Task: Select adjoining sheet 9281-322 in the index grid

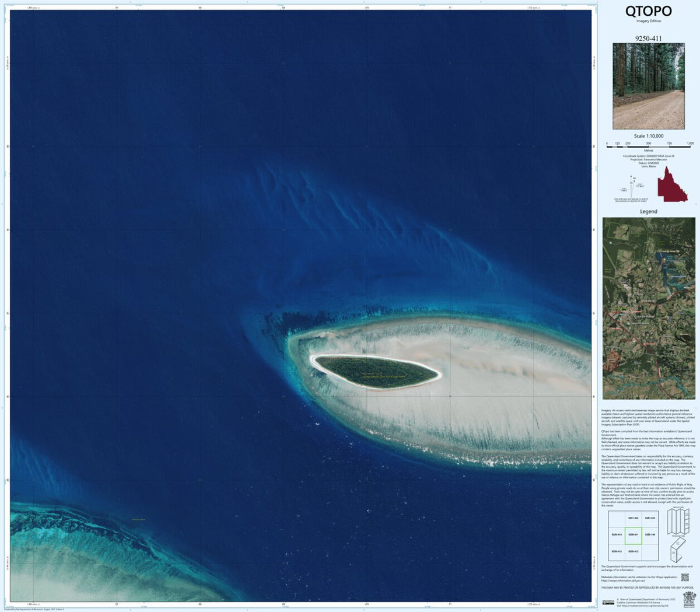Action: [x=633, y=517]
